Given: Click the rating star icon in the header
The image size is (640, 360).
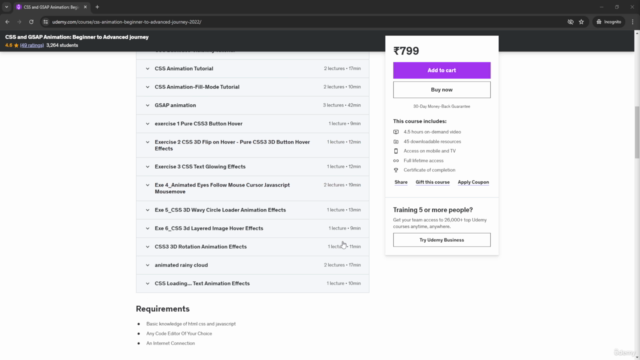Looking at the screenshot, I should [x=16, y=45].
